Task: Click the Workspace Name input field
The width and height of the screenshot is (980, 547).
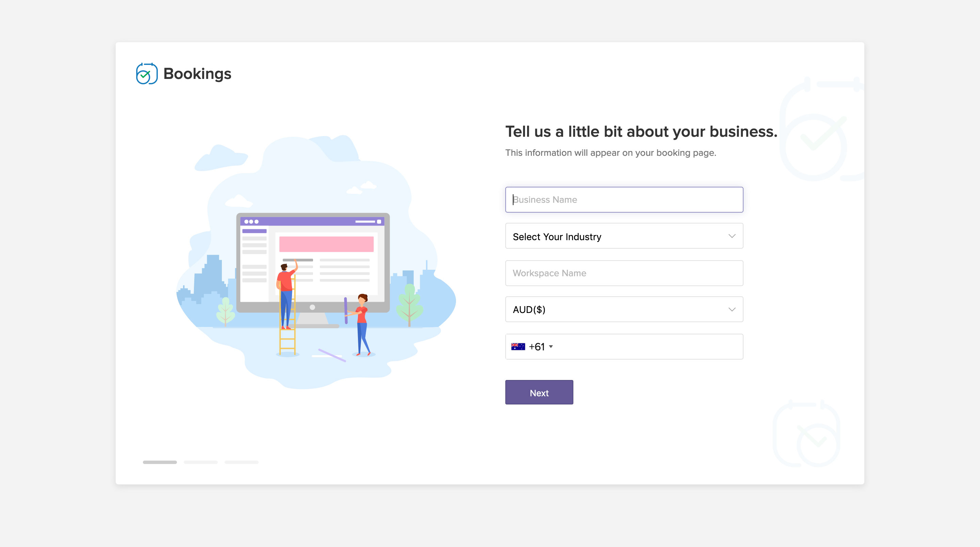Action: click(x=623, y=273)
